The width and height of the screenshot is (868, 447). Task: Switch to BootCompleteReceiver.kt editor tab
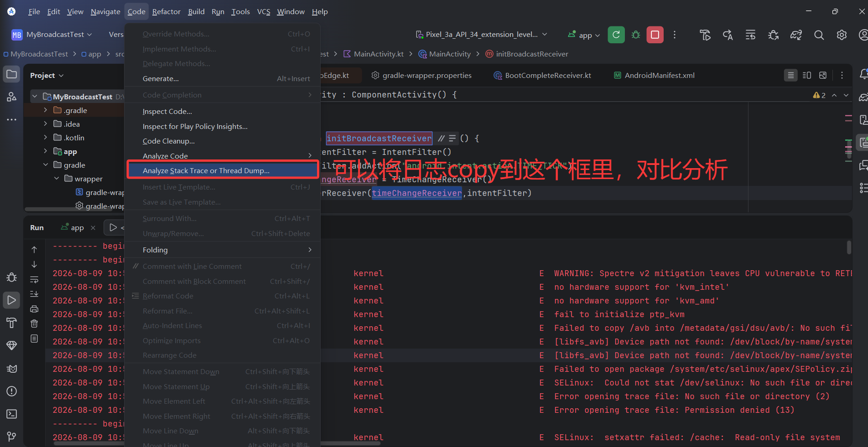[x=543, y=75]
